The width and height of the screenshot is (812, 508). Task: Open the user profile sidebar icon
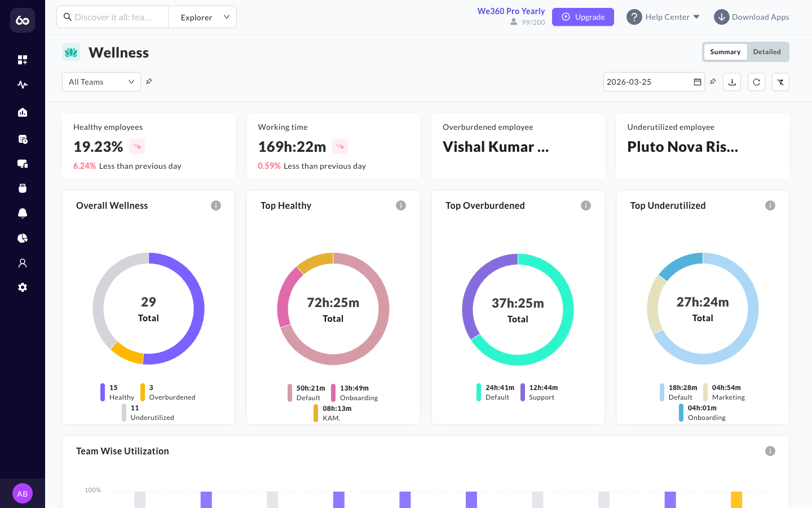(23, 263)
